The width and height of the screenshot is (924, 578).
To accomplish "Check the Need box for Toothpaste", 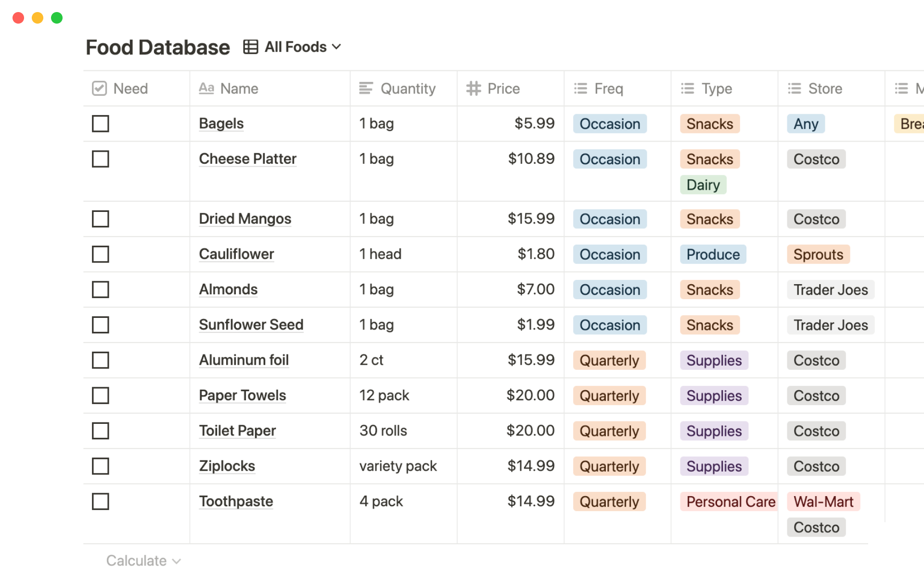I will point(100,501).
